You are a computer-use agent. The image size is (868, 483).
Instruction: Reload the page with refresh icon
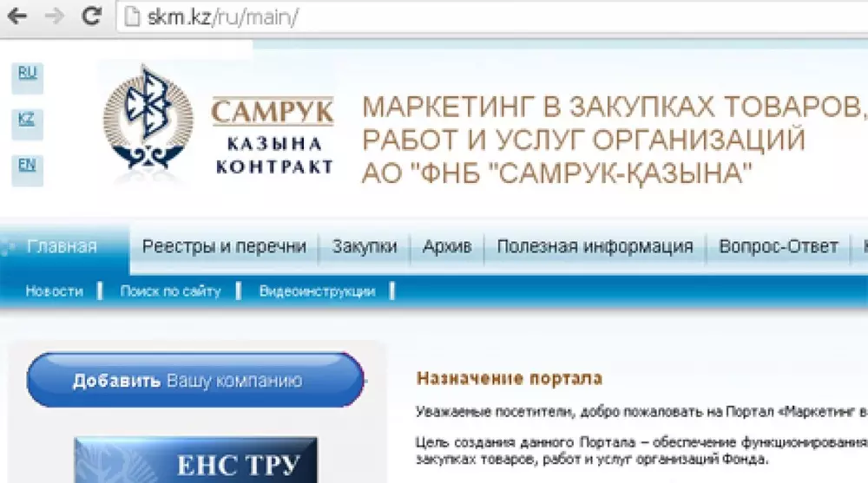(x=91, y=16)
